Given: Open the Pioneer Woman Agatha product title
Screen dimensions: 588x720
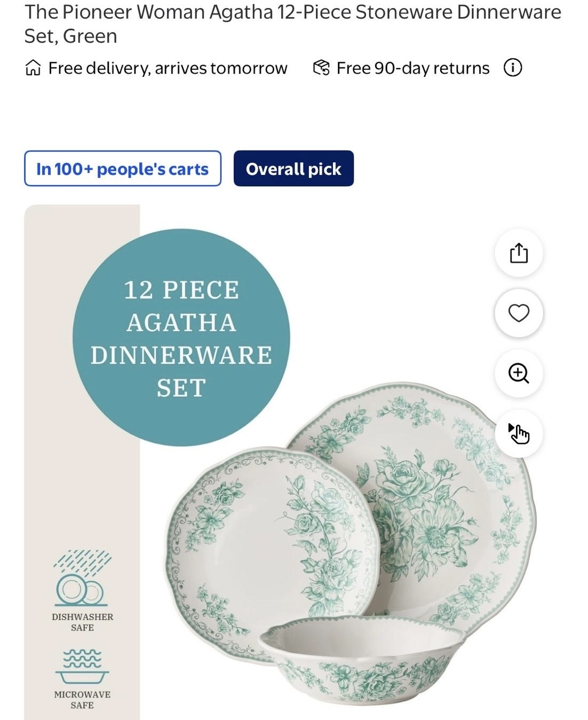Looking at the screenshot, I should [293, 24].
